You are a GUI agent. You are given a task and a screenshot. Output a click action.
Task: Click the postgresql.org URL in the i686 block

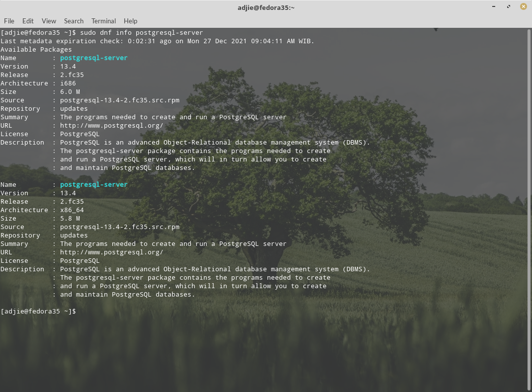point(112,126)
